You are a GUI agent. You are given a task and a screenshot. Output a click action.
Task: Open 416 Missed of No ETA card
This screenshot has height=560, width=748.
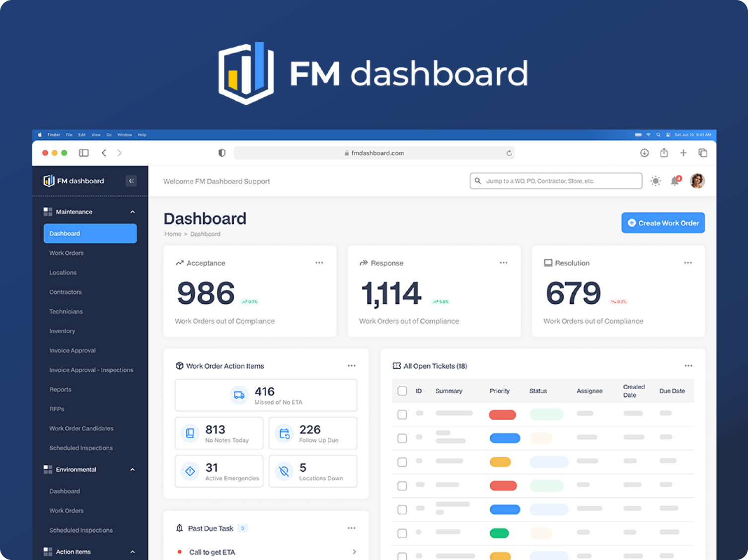click(266, 395)
